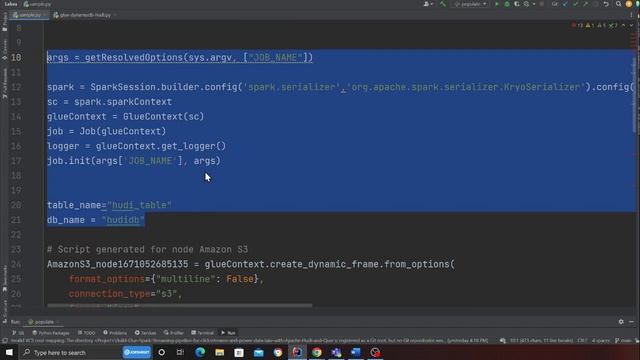Open the TODO tool window
The width and height of the screenshot is (640, 360).
pos(87,333)
